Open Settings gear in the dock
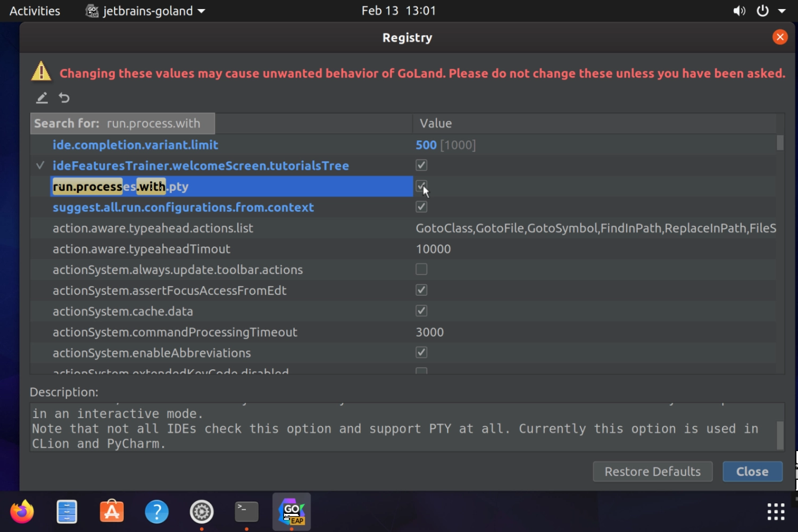This screenshot has width=798, height=532. (x=202, y=512)
